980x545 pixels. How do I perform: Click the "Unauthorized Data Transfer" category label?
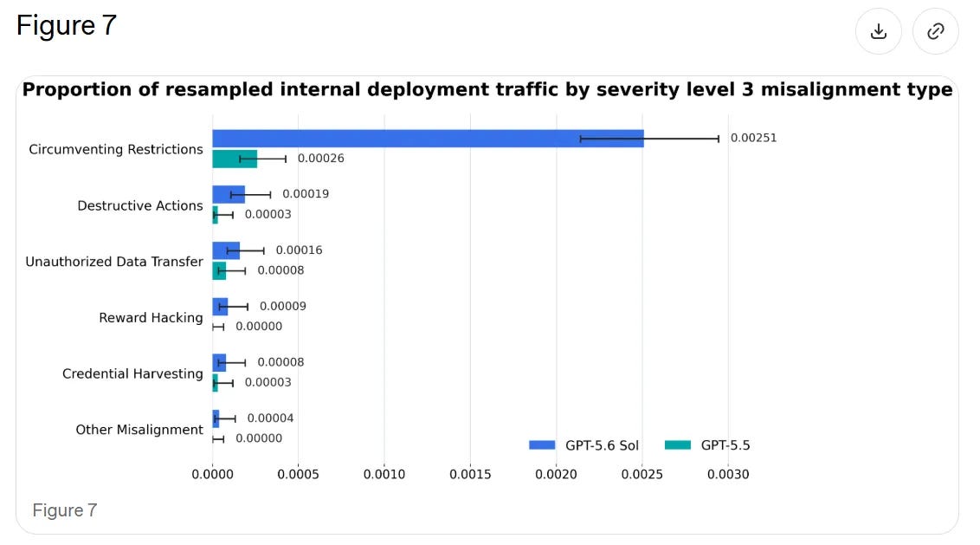point(113,262)
